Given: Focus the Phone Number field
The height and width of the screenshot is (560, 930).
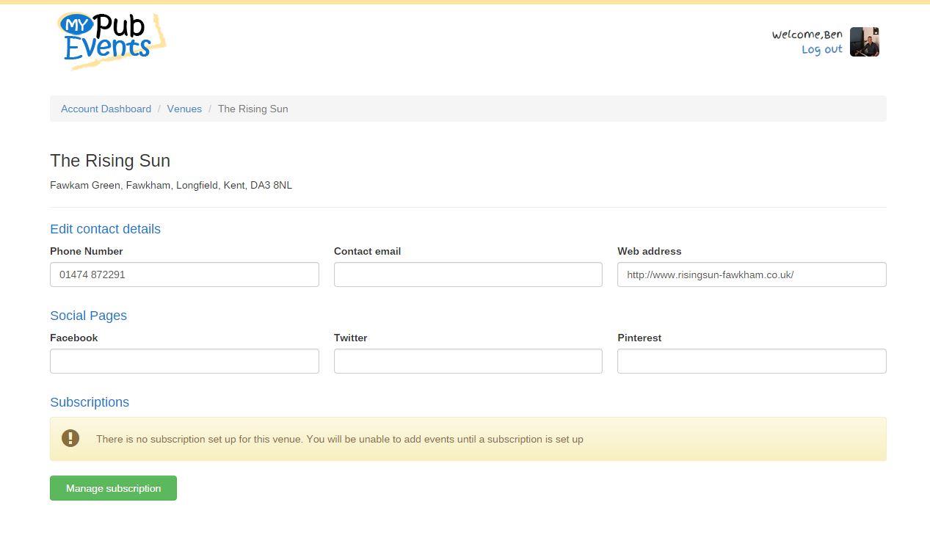Looking at the screenshot, I should coord(184,274).
